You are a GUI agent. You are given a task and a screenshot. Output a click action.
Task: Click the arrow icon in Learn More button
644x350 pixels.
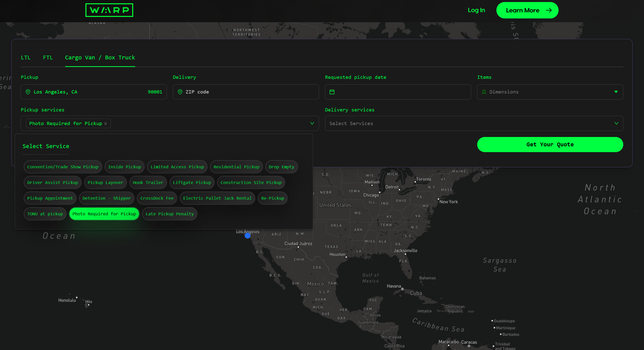tap(548, 10)
